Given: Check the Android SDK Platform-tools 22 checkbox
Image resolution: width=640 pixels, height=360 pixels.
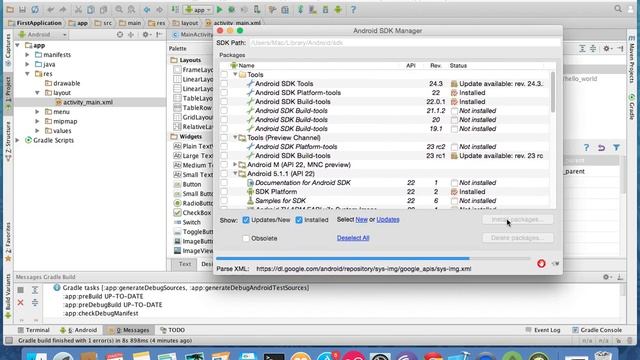Looking at the screenshot, I should pos(224,93).
